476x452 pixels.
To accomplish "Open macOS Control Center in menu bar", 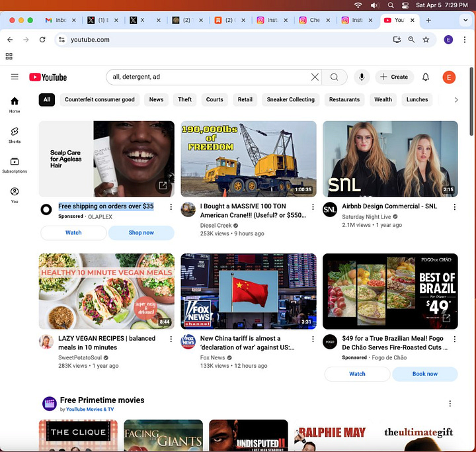I will click(405, 5).
